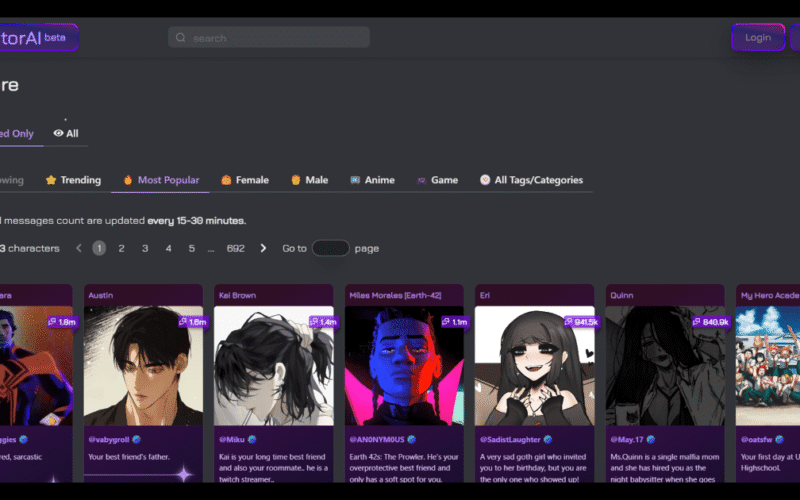Image resolution: width=800 pixels, height=500 pixels.
Task: Filter characters by Male
Action: [309, 180]
